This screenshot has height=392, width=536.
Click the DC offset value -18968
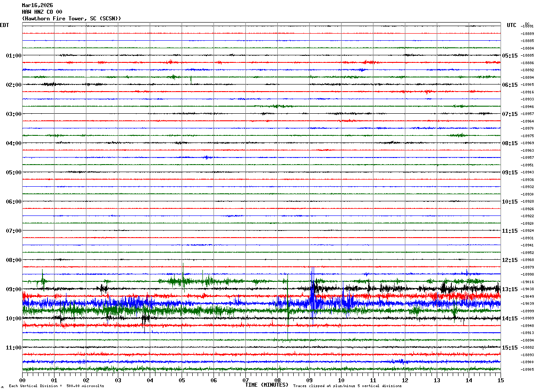click(x=527, y=260)
